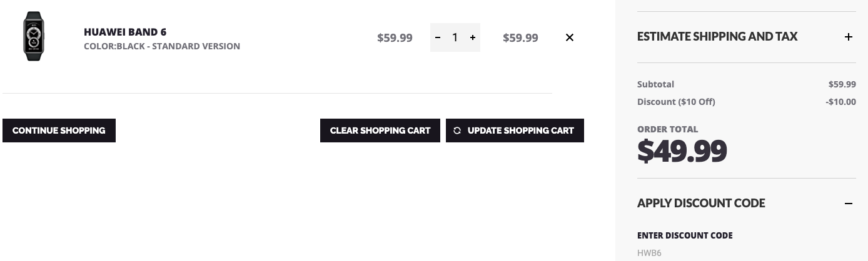Viewport: 868px width, 261px height.
Task: Collapse Apply Discount Code with minus icon
Action: pyautogui.click(x=849, y=204)
